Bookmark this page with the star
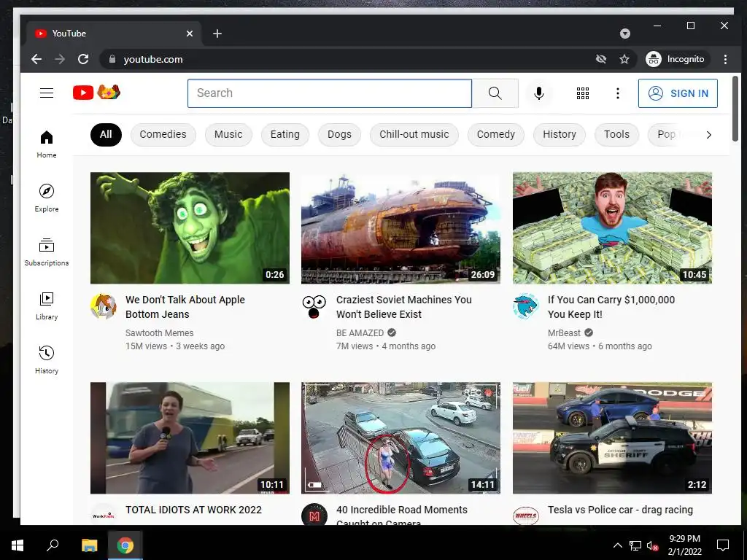747x560 pixels. pos(624,59)
